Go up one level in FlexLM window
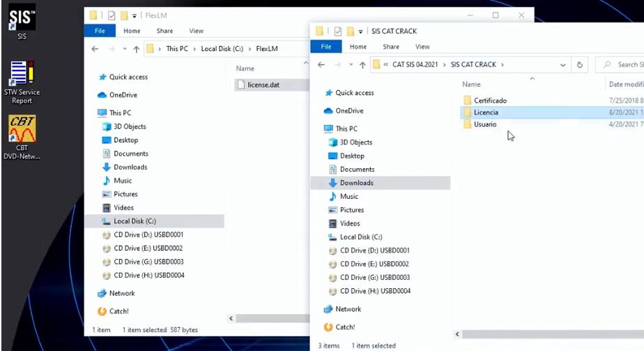Viewport: 644px width, 351px height. [137, 49]
